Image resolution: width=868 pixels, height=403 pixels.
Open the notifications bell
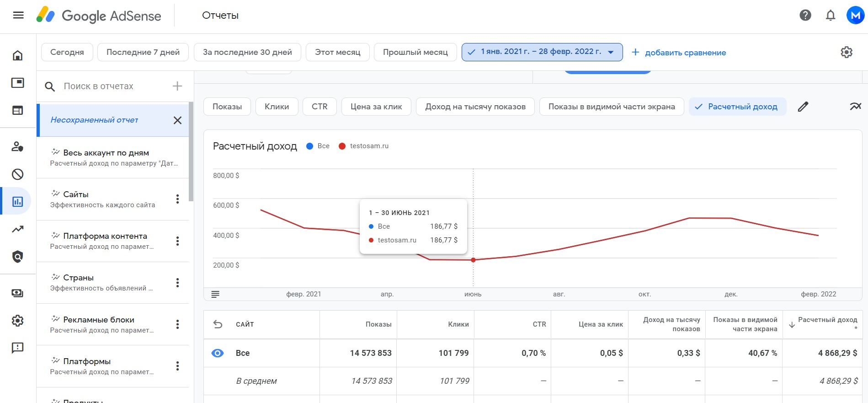coord(830,16)
